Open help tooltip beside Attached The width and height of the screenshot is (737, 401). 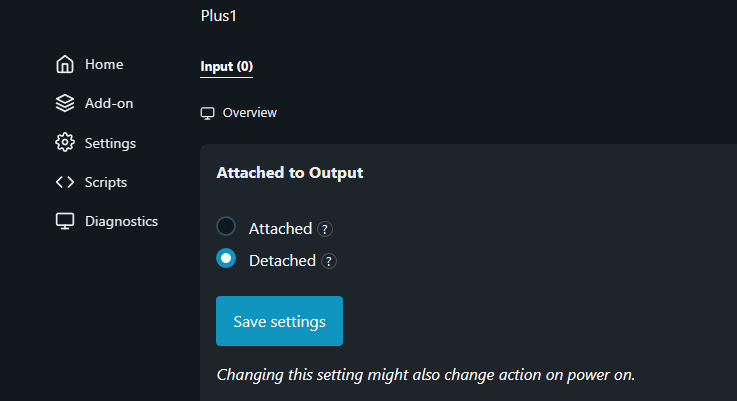tap(325, 229)
